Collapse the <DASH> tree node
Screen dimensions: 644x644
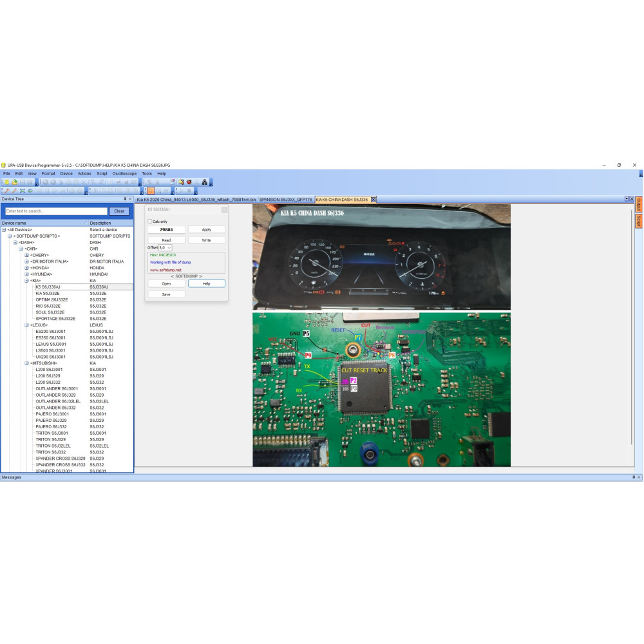15,243
